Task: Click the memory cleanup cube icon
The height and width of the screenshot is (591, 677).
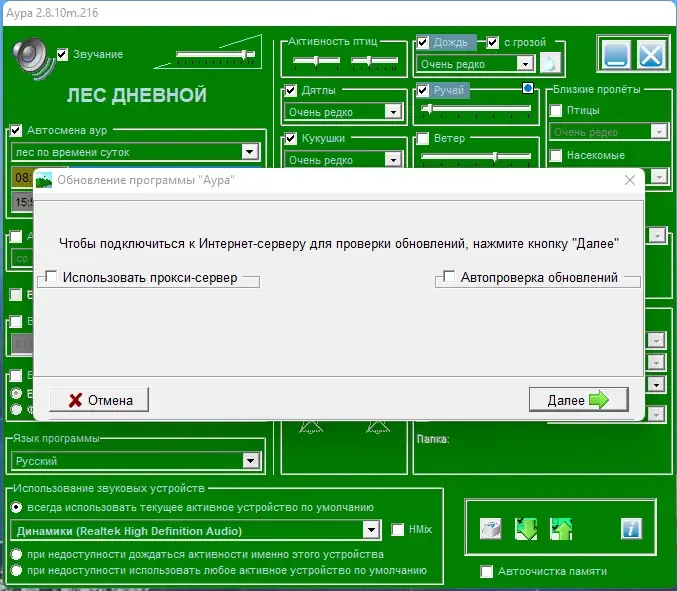Action: click(x=491, y=529)
